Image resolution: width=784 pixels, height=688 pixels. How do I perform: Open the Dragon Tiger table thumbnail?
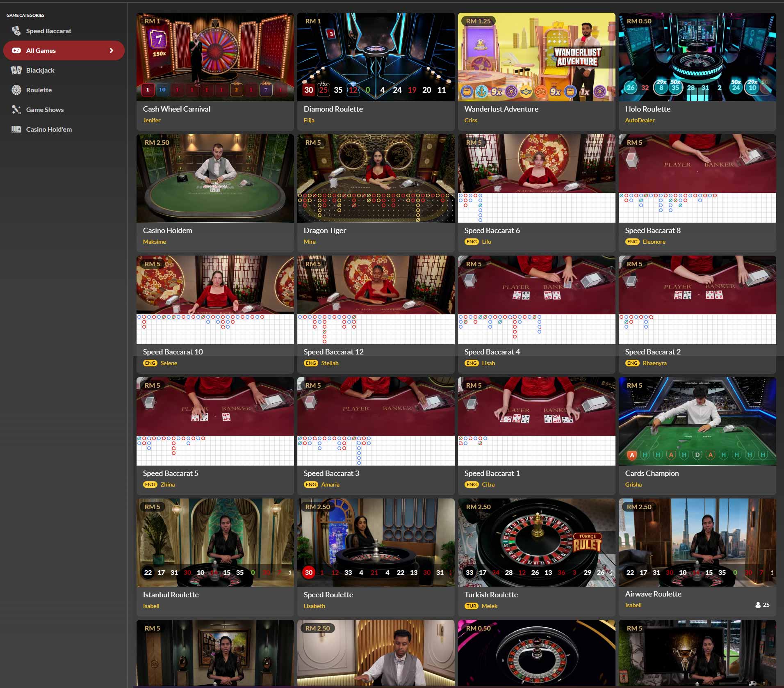pos(376,178)
